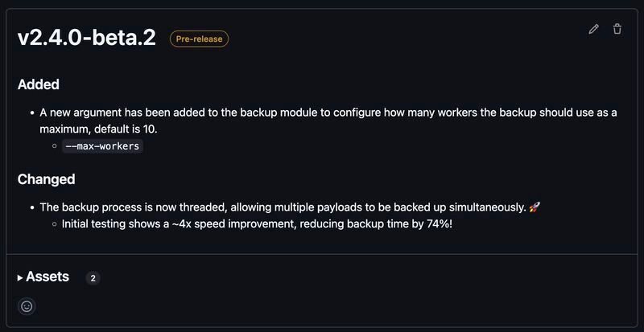Select the Added heading
Image resolution: width=644 pixels, height=332 pixels.
pyautogui.click(x=39, y=84)
